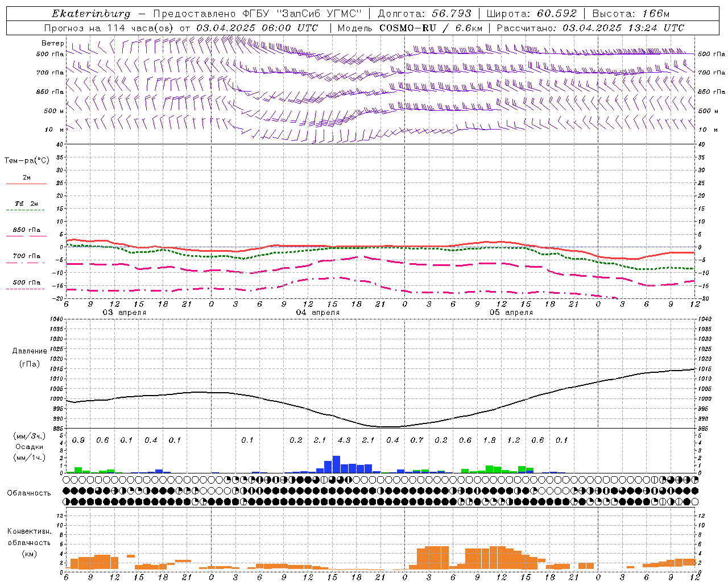
Task: Select the 'Долгота: 56.793' header value
Action: click(424, 14)
